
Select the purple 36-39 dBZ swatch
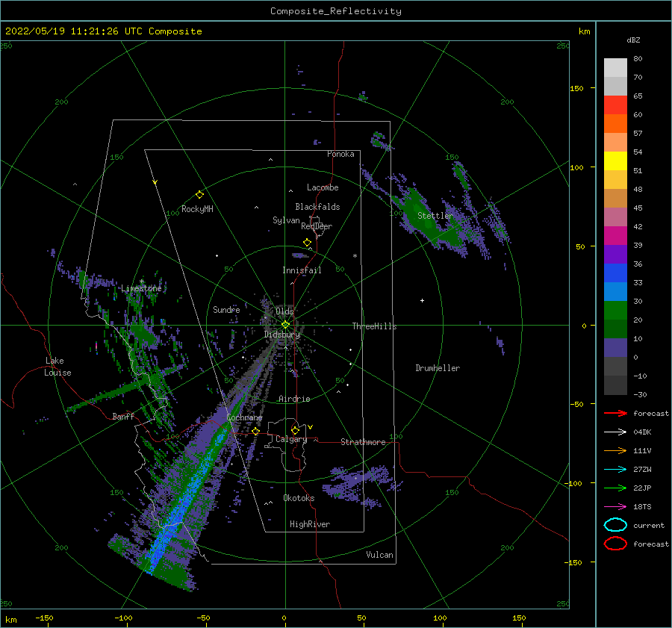615,255
